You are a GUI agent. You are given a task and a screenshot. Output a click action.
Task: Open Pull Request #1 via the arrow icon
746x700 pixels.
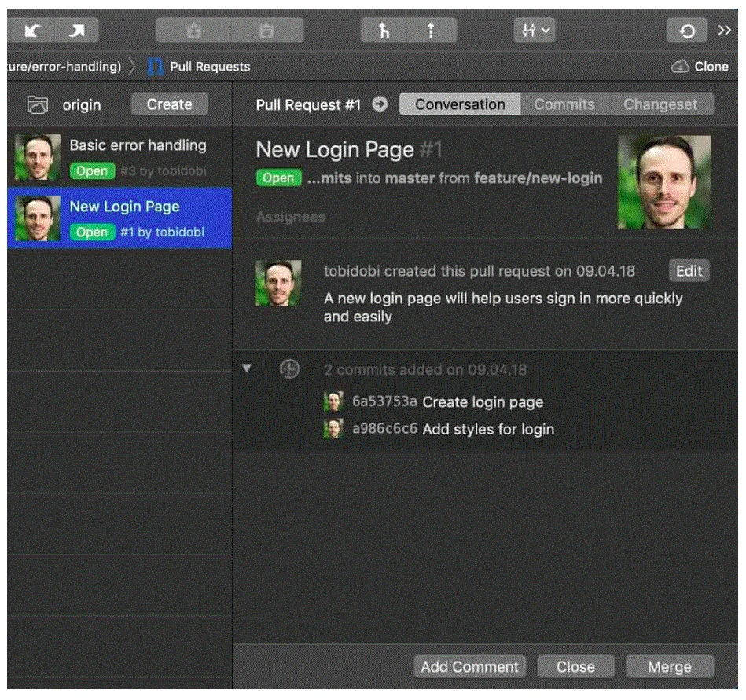380,104
